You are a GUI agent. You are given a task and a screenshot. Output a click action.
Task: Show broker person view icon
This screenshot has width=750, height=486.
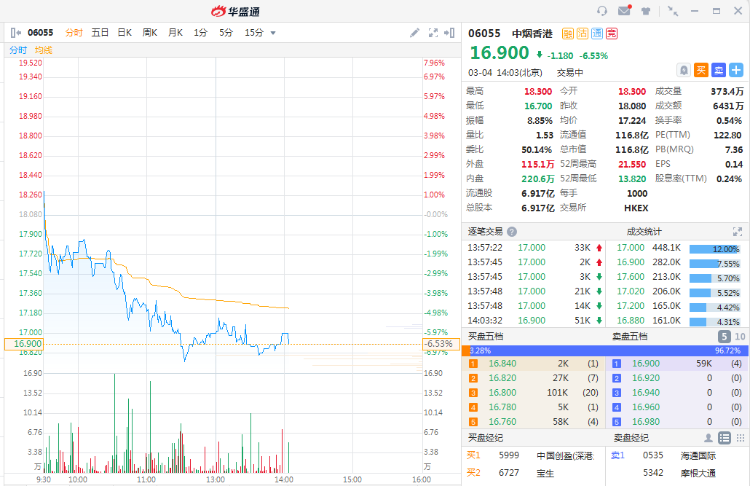[x=708, y=438]
